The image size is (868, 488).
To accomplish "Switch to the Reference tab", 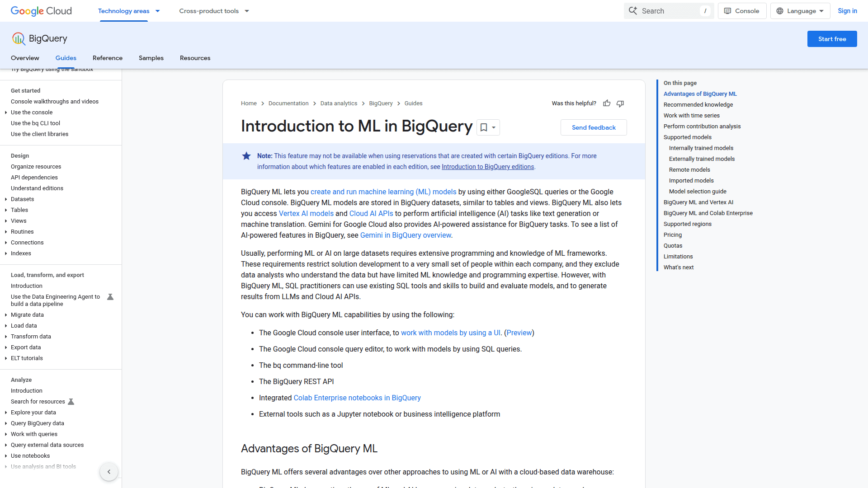I will 108,58.
